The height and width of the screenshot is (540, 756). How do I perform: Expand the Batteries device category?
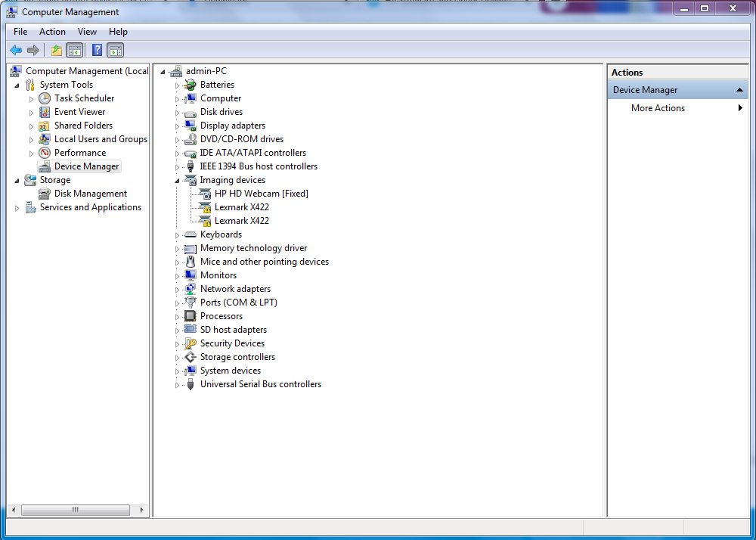click(178, 84)
